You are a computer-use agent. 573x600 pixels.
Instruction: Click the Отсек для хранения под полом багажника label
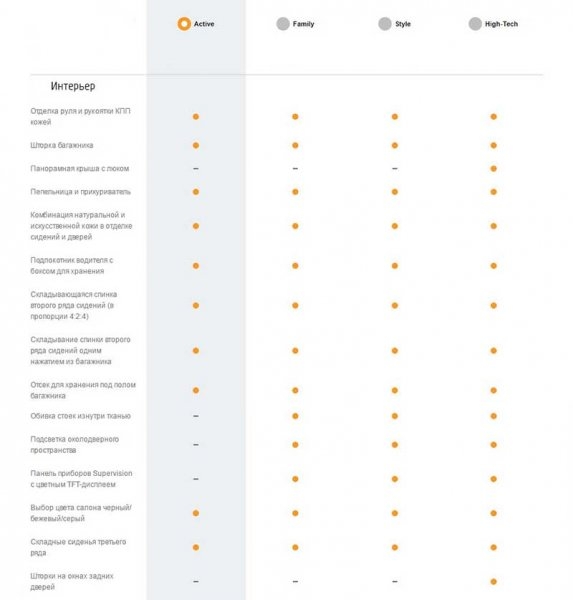83,390
